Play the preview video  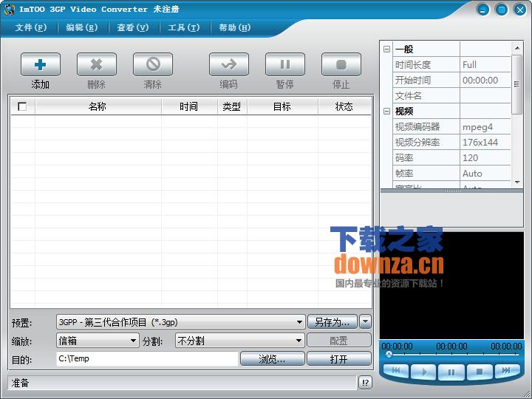click(x=423, y=372)
